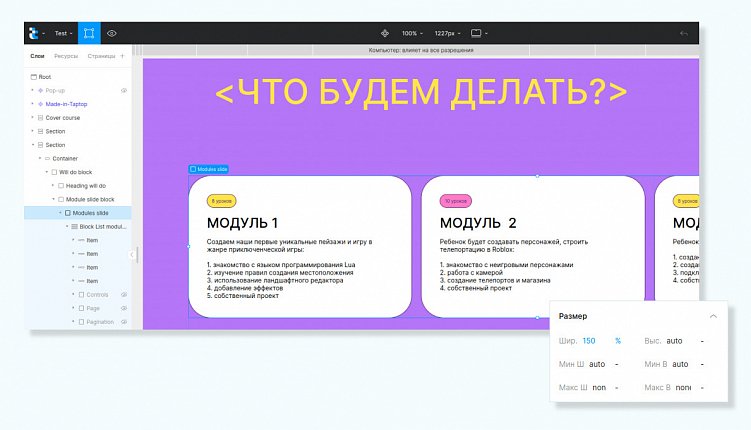Collapse the left layers panel handle
Image resolution: width=751 pixels, height=430 pixels.
(132, 255)
